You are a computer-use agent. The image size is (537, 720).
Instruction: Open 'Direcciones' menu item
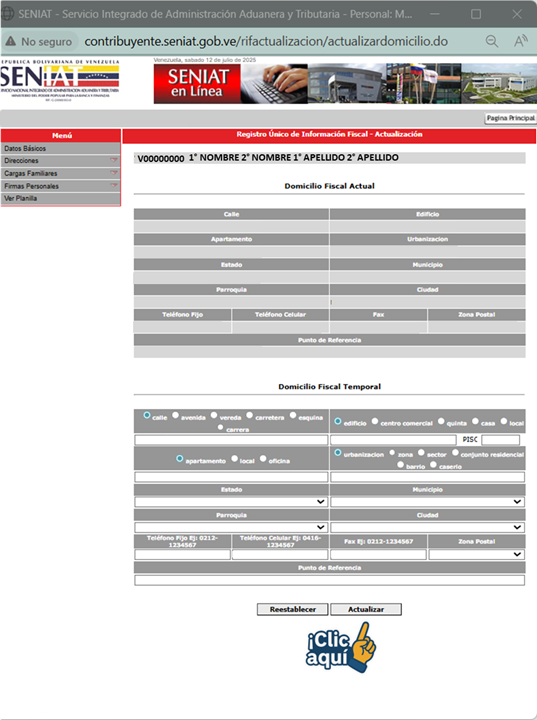(61, 161)
